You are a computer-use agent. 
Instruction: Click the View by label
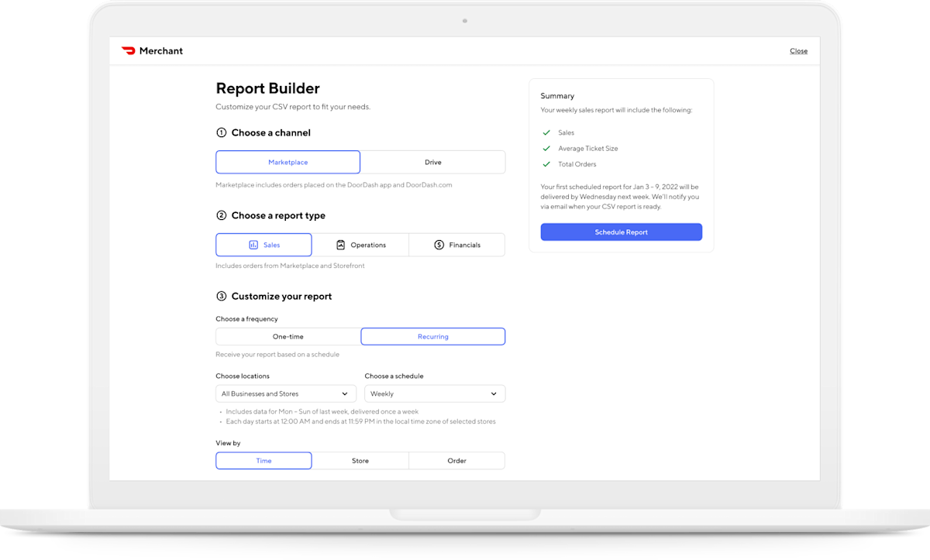coord(228,443)
